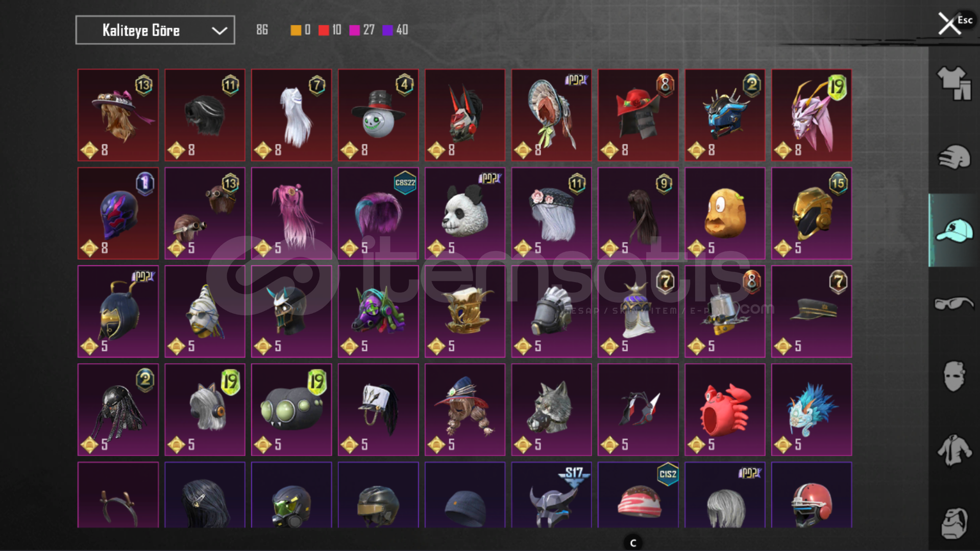Open the backpack category icon at bottom
The width and height of the screenshot is (980, 551).
point(953,523)
